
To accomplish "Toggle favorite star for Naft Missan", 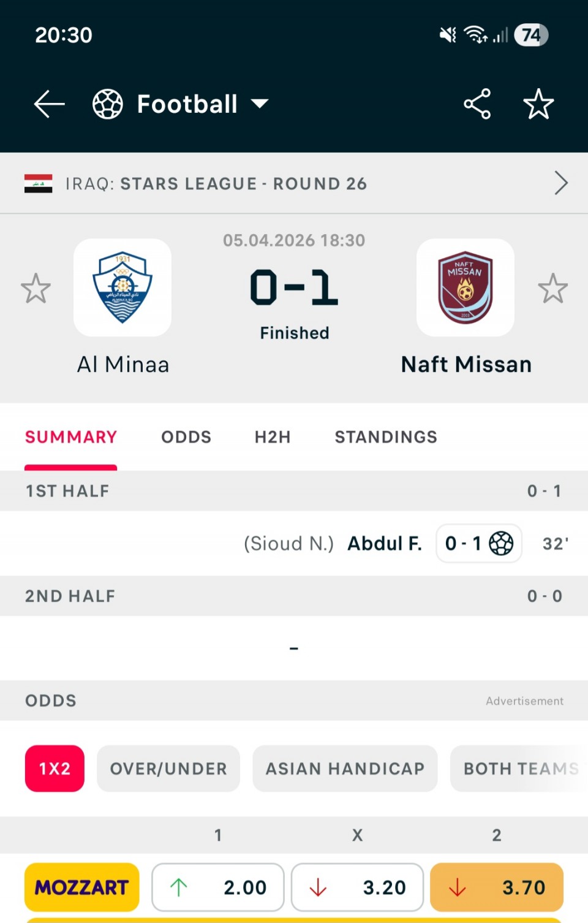I will (x=552, y=288).
